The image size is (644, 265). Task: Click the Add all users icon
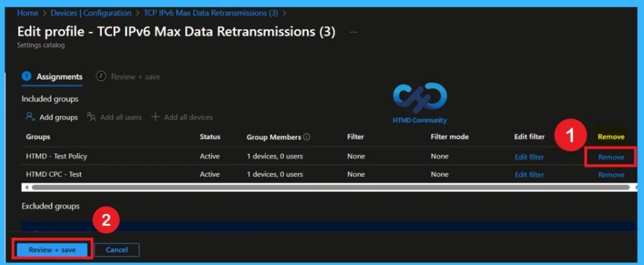pyautogui.click(x=91, y=117)
